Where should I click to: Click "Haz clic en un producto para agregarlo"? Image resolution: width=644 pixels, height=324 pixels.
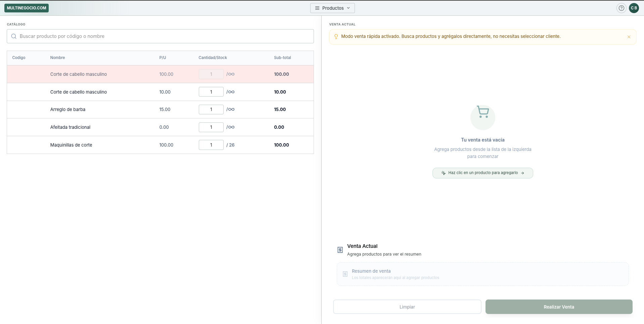click(482, 173)
